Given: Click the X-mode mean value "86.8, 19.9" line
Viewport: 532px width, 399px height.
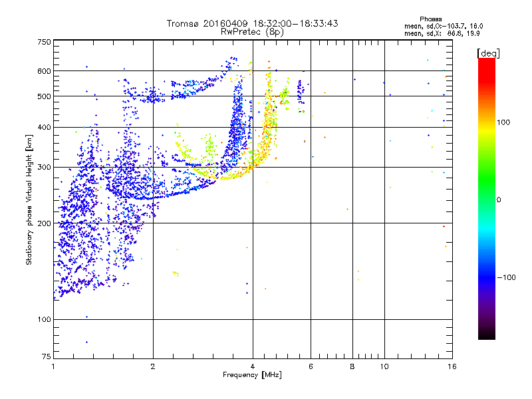Looking at the screenshot, I should point(442,33).
